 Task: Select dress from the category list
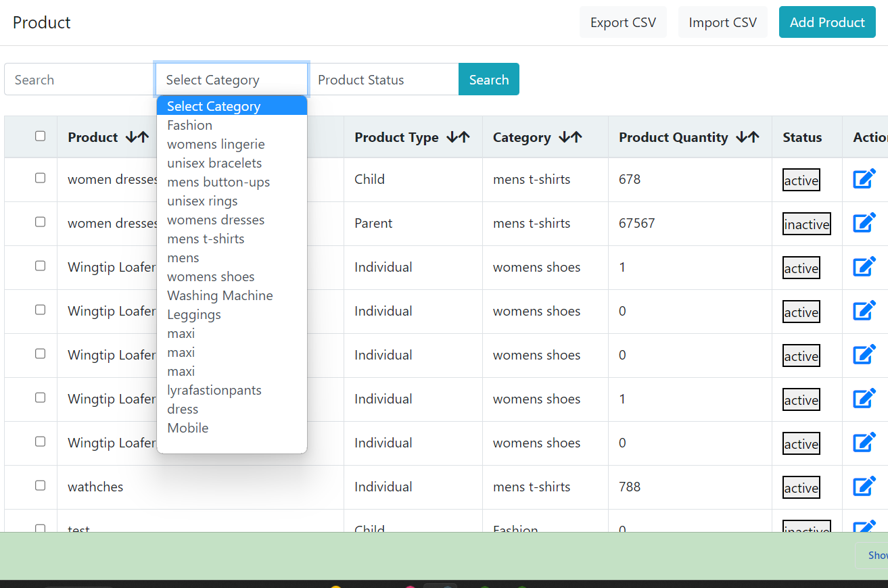(232, 409)
